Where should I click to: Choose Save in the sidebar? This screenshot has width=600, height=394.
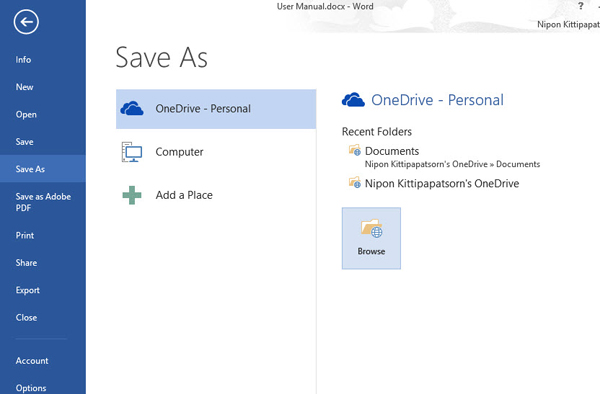(x=43, y=142)
